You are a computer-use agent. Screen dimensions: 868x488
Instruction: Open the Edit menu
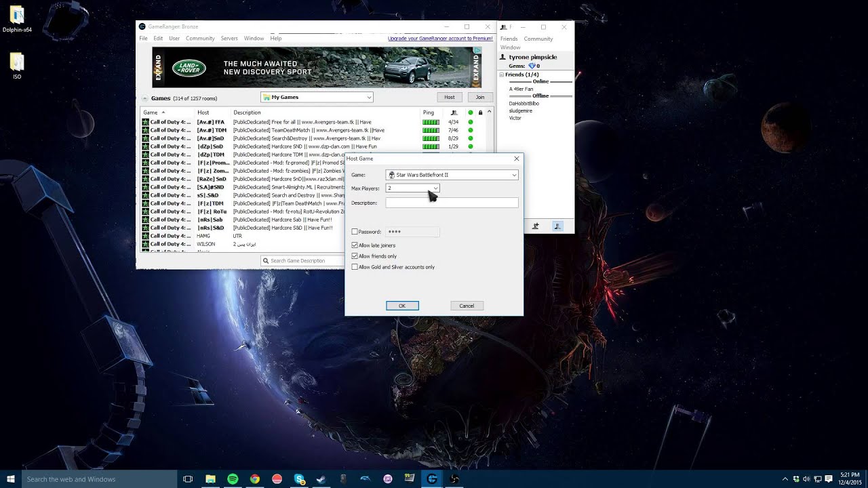pos(158,39)
